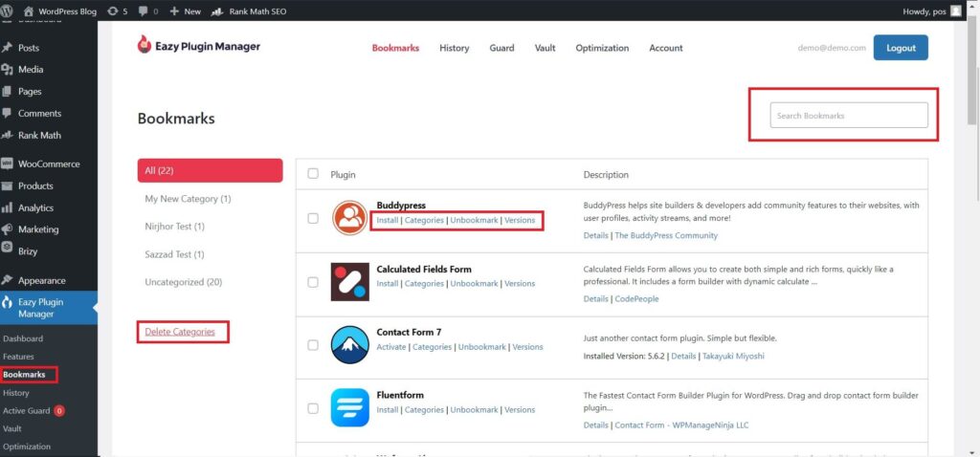This screenshot has width=980, height=457.
Task: Click the Buddypress plugin icon
Action: click(349, 218)
